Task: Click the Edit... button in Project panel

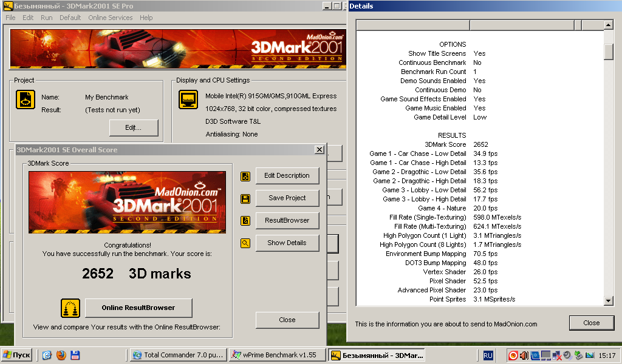Action: click(134, 127)
